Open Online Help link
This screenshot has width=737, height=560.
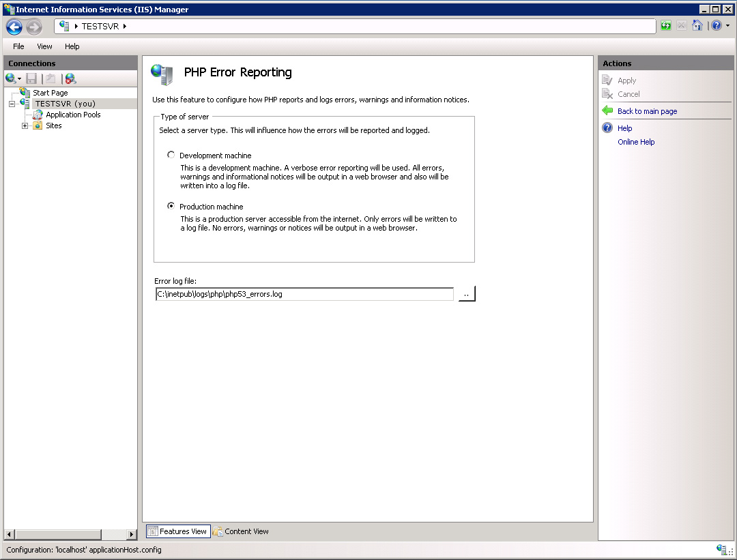click(x=636, y=142)
